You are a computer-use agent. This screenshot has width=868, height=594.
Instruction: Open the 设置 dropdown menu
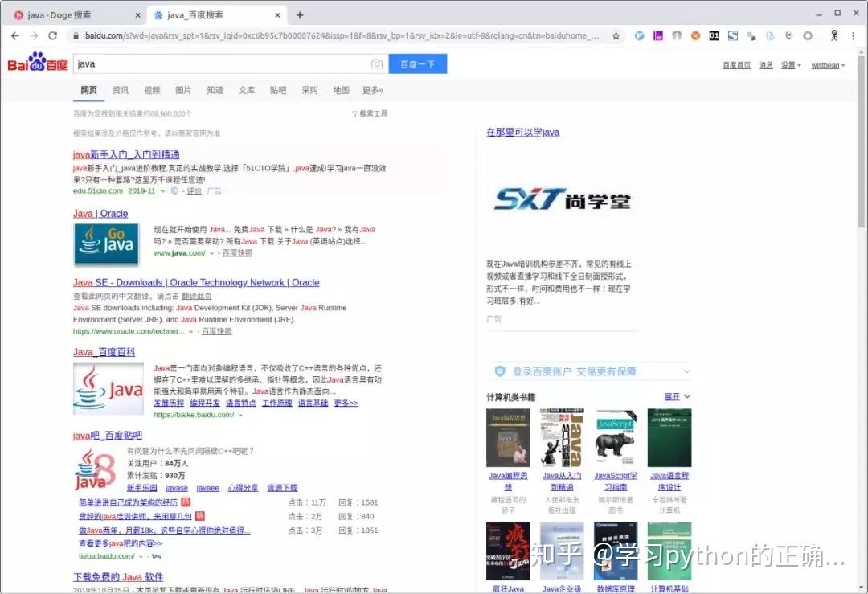(791, 65)
